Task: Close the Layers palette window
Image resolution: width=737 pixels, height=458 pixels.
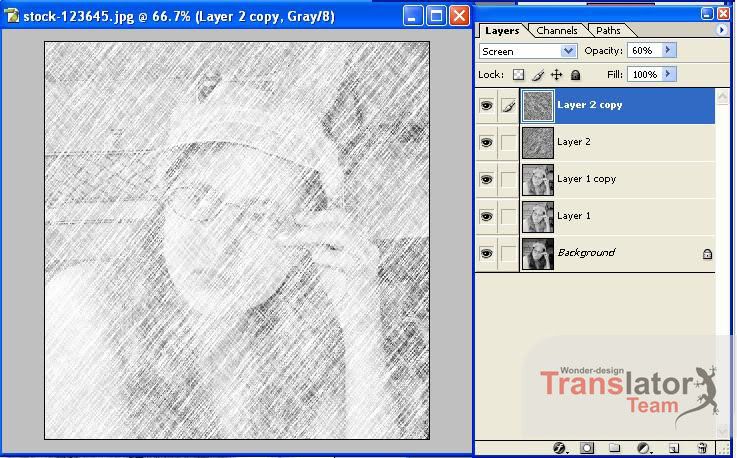Action: 723,14
